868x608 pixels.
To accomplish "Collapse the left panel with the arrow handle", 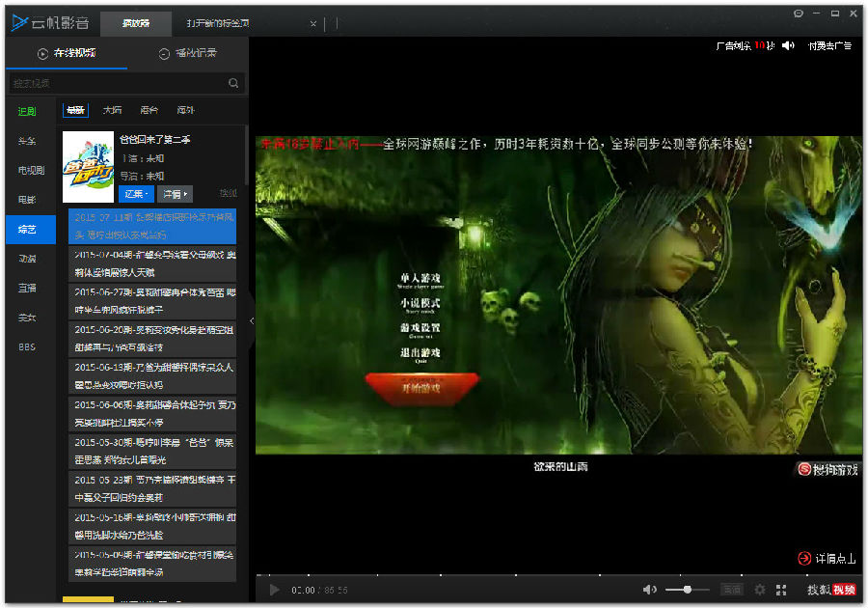I will tap(252, 320).
